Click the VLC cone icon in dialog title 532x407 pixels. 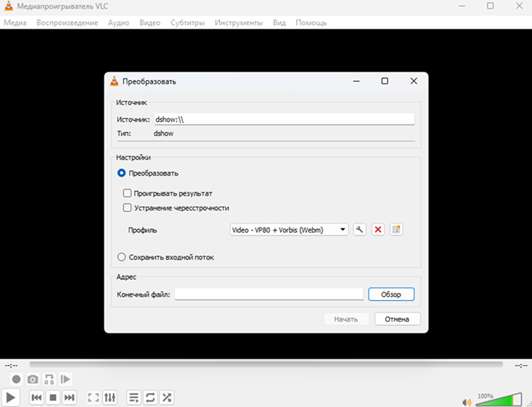pyautogui.click(x=114, y=81)
